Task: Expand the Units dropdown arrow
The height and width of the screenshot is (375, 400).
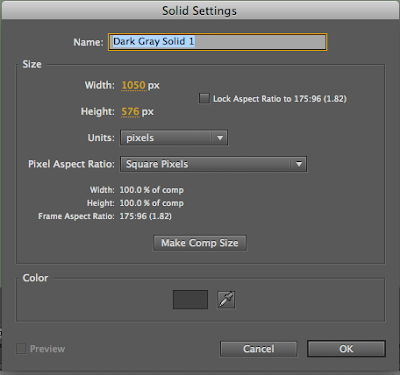Action: tap(220, 138)
